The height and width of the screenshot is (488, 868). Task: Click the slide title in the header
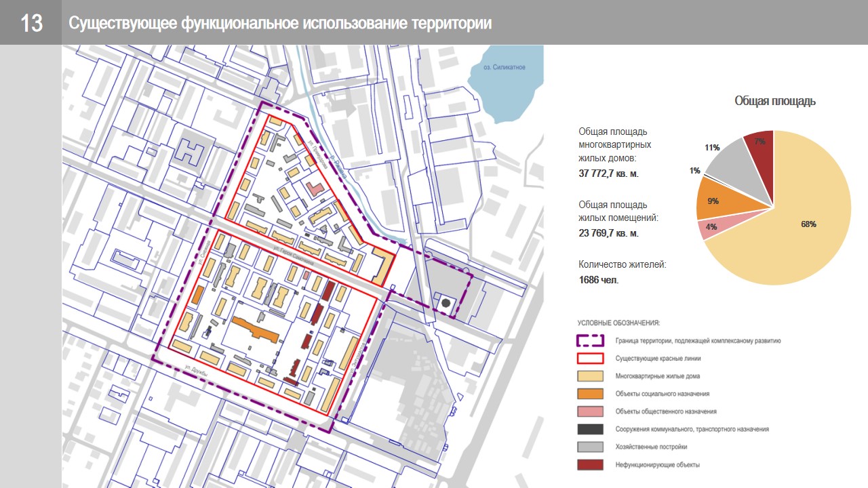280,23
